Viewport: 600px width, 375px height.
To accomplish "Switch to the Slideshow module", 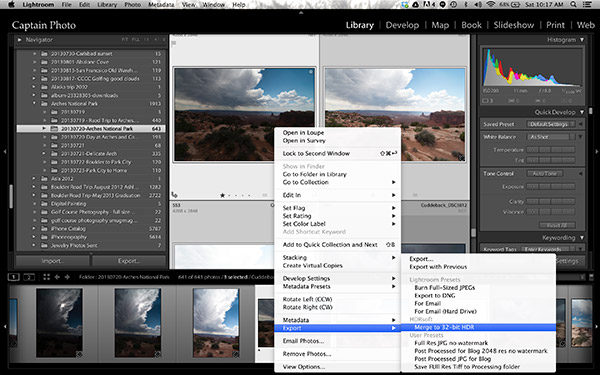I will [514, 25].
